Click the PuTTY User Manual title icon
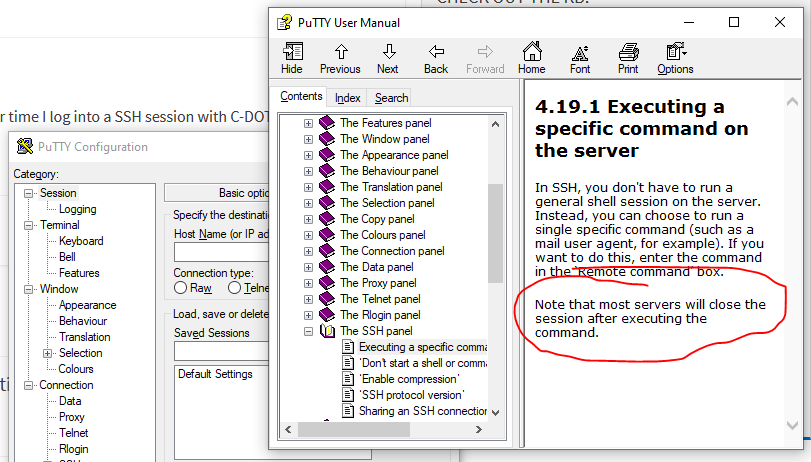Image resolution: width=811 pixels, height=462 pixels. pyautogui.click(x=284, y=23)
